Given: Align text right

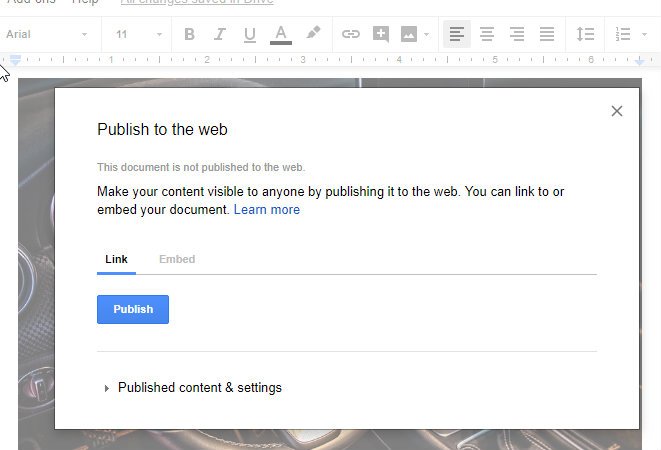Looking at the screenshot, I should (517, 34).
